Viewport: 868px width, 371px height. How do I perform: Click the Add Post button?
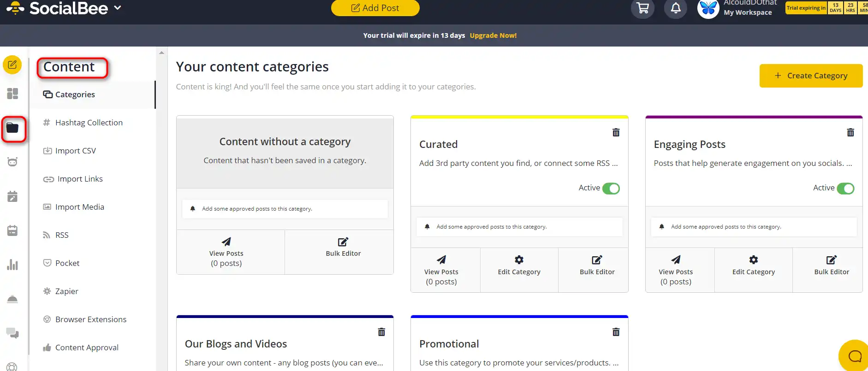tap(375, 8)
